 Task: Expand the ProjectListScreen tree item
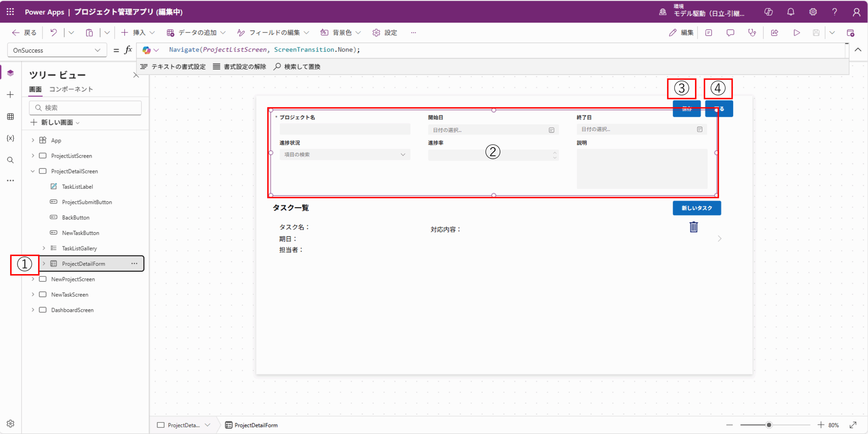33,156
